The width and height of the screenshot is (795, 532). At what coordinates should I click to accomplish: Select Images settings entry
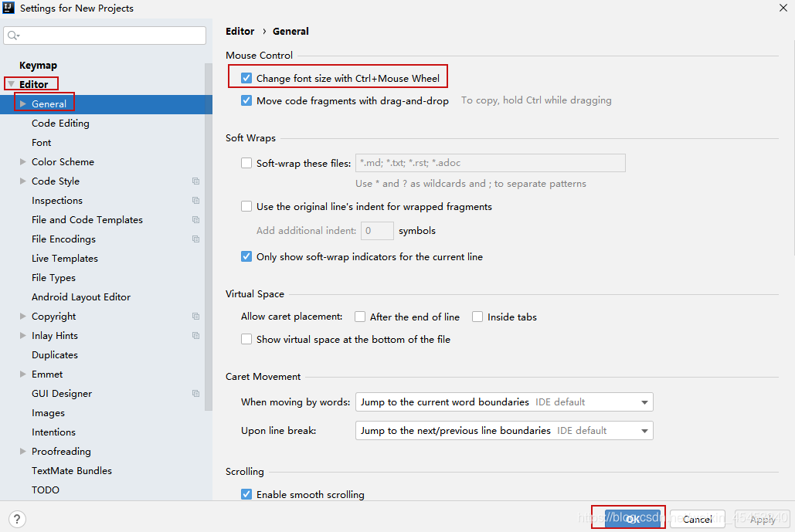pos(48,413)
